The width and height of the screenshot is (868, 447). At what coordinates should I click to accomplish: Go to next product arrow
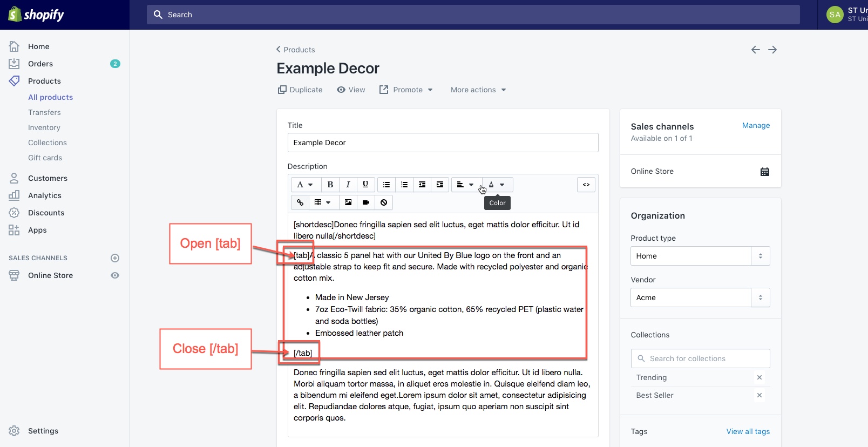(772, 50)
